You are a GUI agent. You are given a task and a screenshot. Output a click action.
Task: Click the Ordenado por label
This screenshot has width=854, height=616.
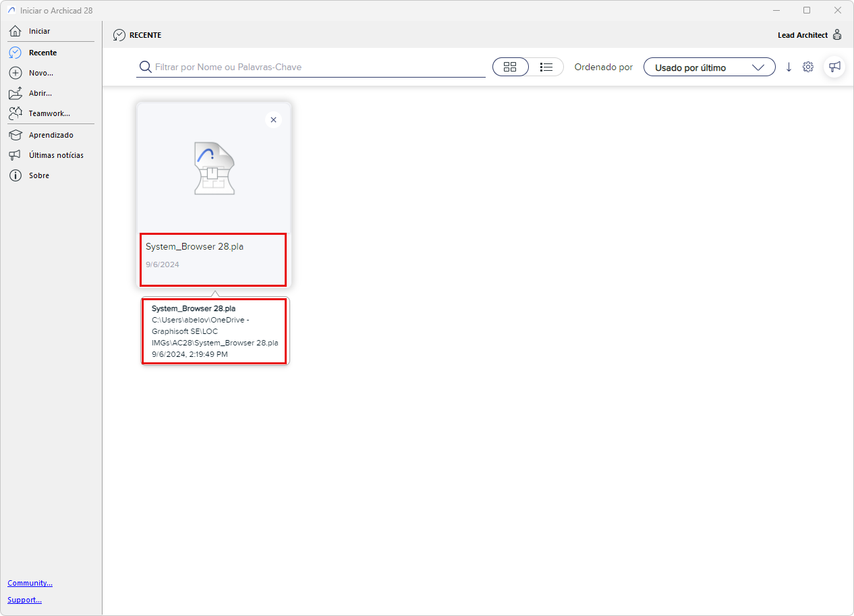pos(603,67)
